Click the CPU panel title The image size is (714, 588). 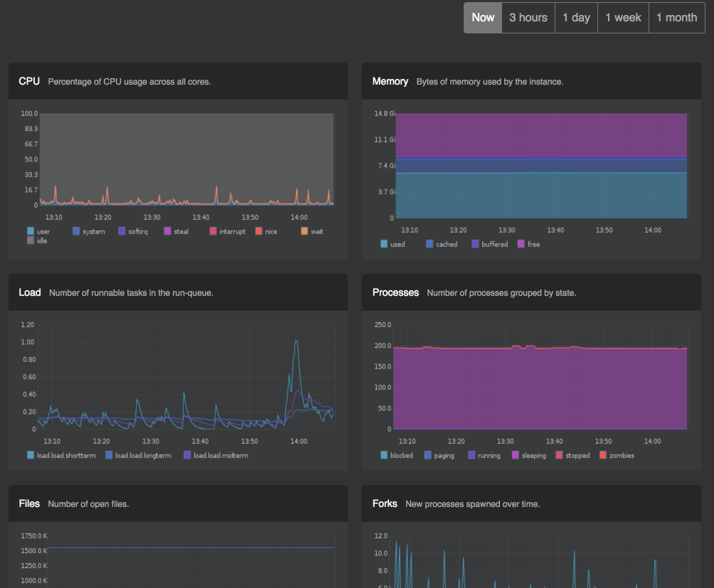coord(29,81)
